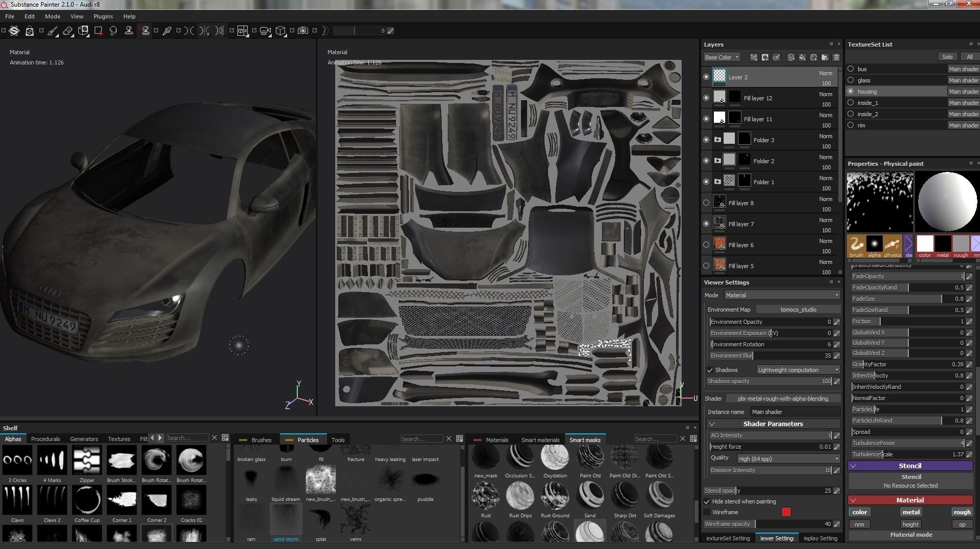
Task: Collapse the Material section header
Action: pyautogui.click(x=910, y=500)
